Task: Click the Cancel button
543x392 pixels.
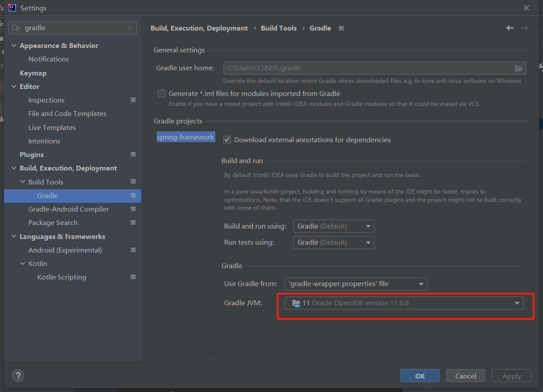Action: point(465,376)
